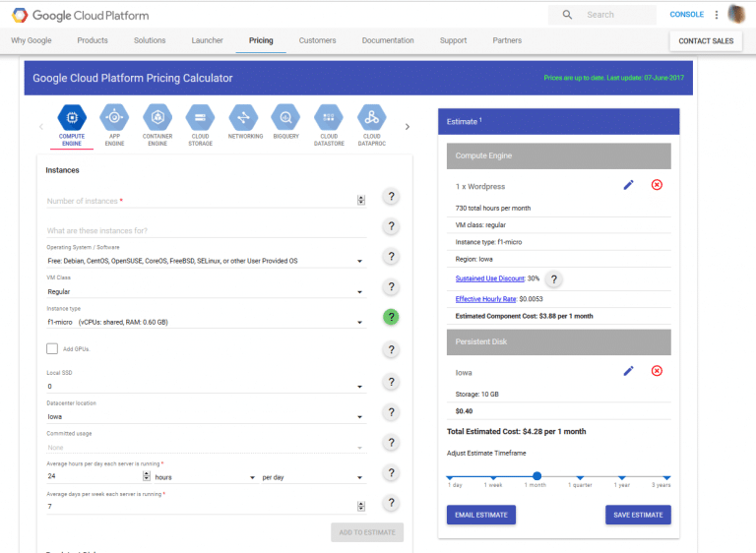Screen dimensions: 756x553
Task: Open the per day period dropdown
Action: coord(313,477)
